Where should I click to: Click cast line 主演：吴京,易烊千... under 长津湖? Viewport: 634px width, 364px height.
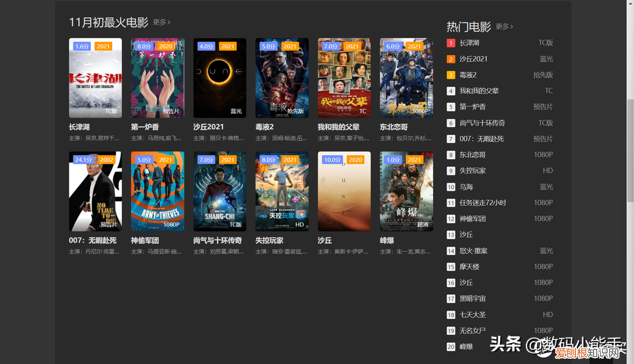[x=94, y=139]
